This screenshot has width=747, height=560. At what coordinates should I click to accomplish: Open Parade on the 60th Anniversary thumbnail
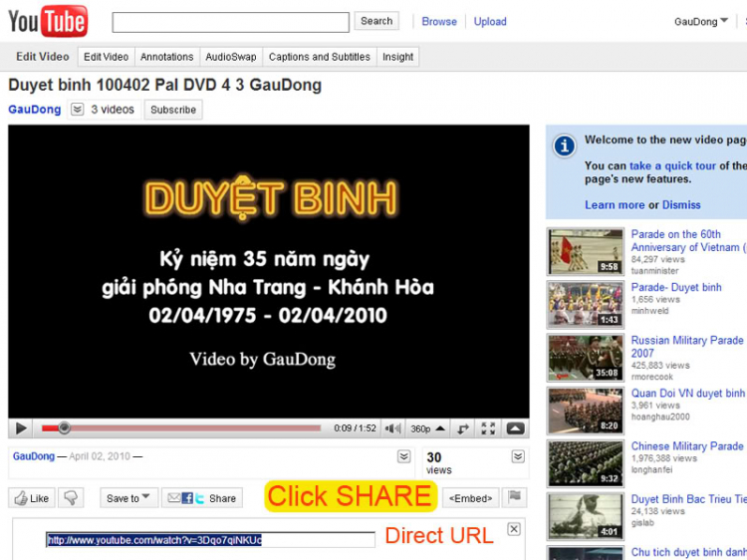pos(585,252)
